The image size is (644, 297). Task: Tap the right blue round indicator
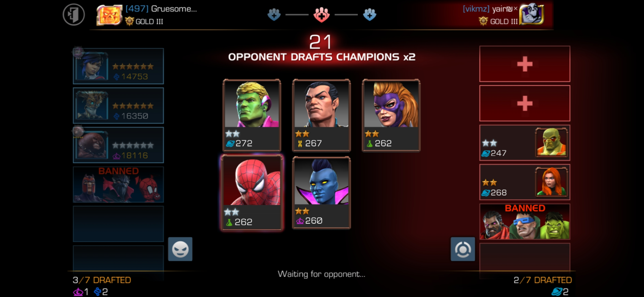(x=370, y=15)
